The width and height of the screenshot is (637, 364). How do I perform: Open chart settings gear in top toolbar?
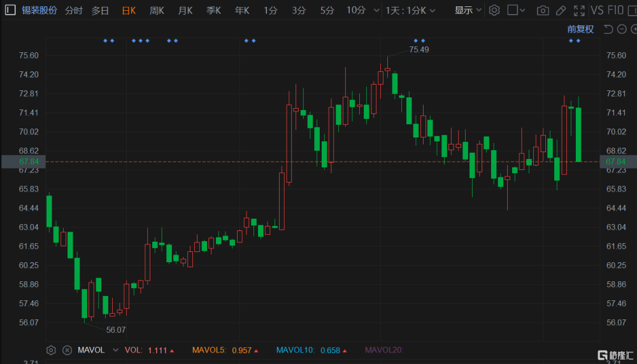(494, 10)
